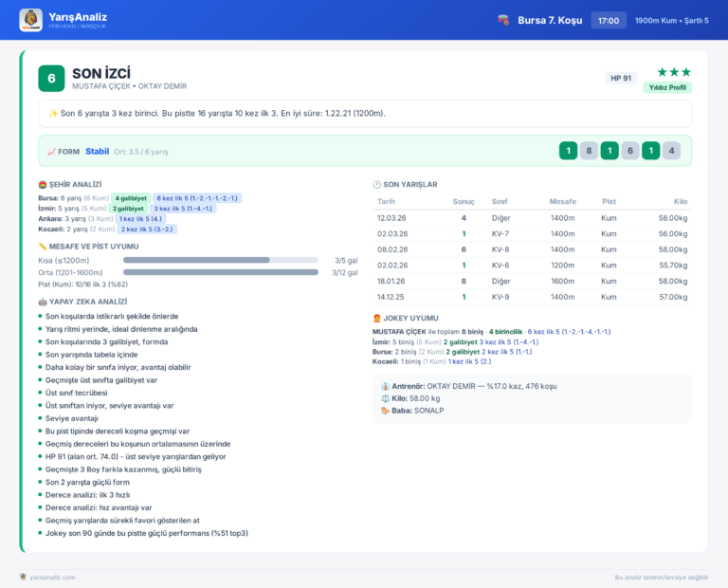Click the jockey cap icon beside Bursa 7. Koşu
This screenshot has width=728, height=588.
503,20
